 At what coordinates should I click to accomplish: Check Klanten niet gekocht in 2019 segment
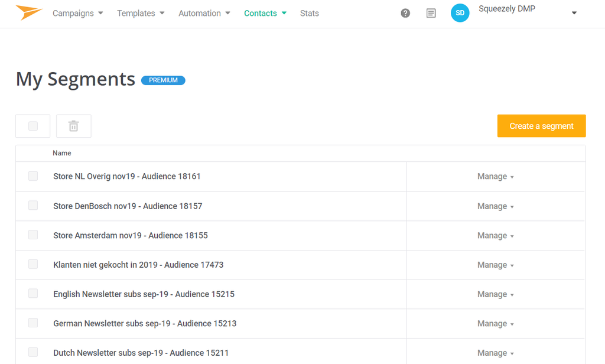coord(33,264)
